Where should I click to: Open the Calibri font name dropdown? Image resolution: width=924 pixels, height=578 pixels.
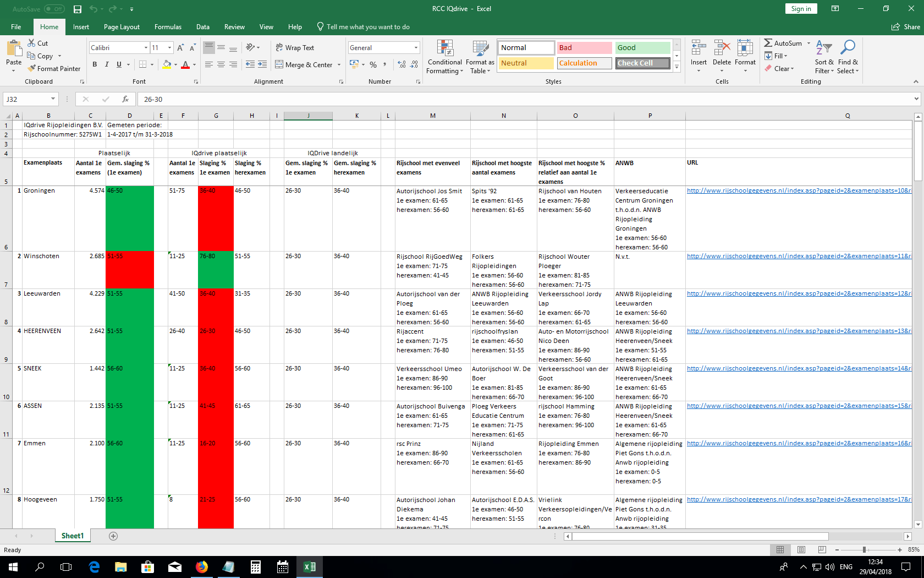pyautogui.click(x=146, y=48)
